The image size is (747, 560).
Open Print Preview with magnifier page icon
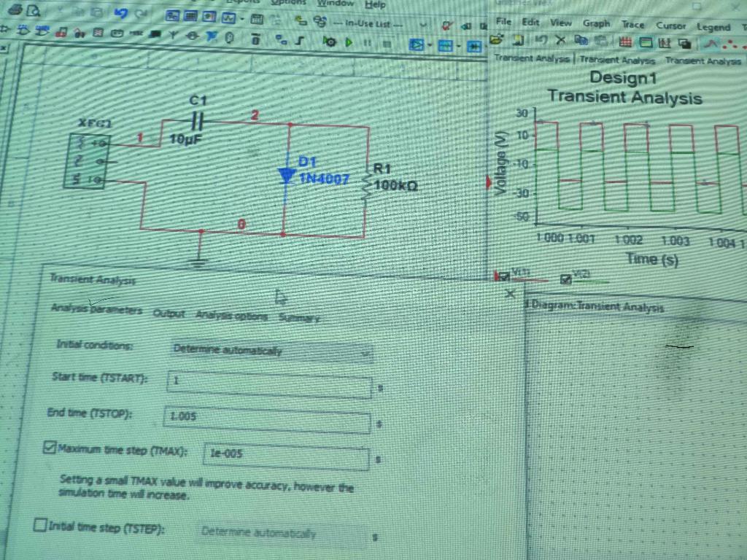coord(34,10)
